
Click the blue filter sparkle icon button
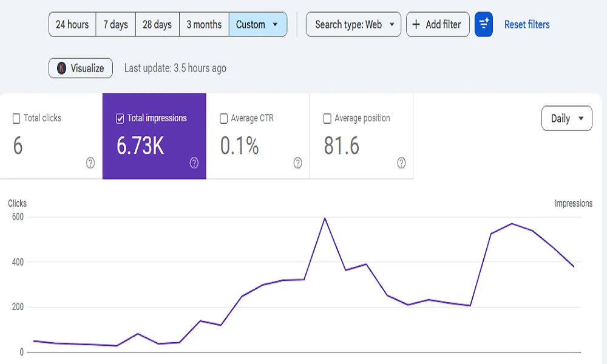point(484,24)
